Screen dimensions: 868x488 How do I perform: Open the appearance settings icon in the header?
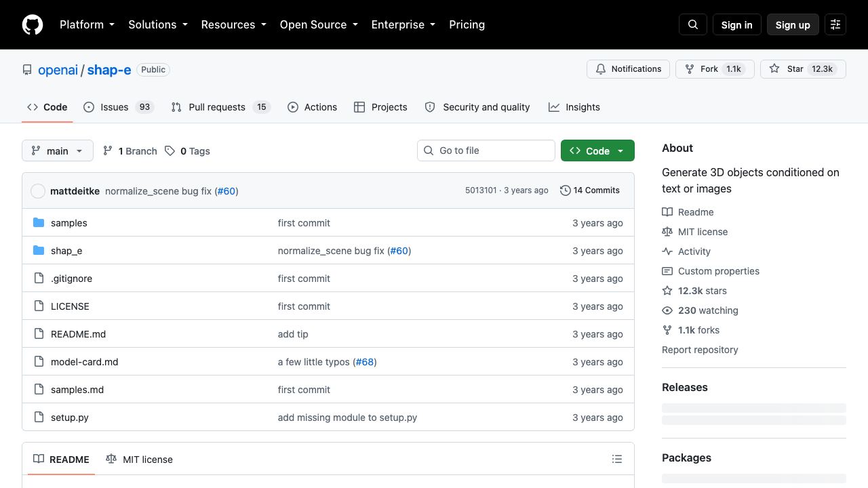pos(835,24)
